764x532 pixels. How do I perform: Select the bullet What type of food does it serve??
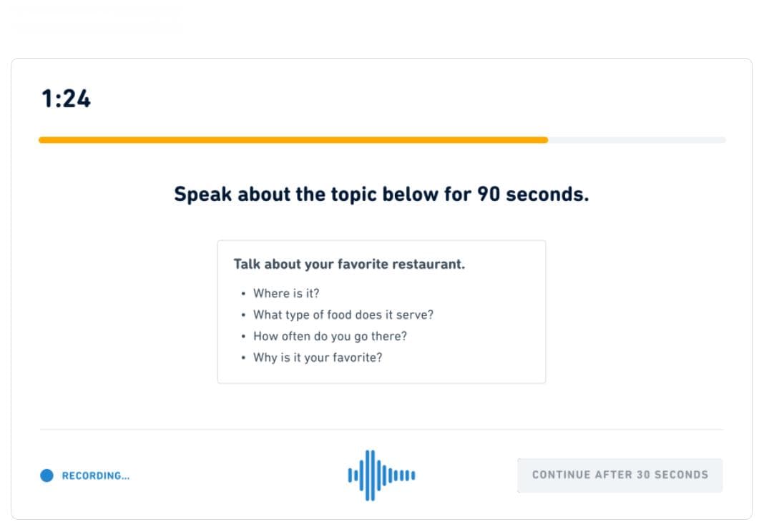point(343,315)
